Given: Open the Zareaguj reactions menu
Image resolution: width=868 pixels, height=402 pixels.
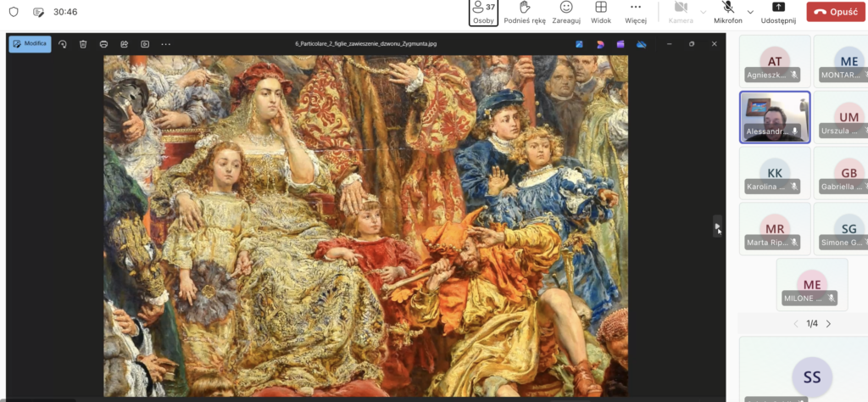Looking at the screenshot, I should point(566,12).
